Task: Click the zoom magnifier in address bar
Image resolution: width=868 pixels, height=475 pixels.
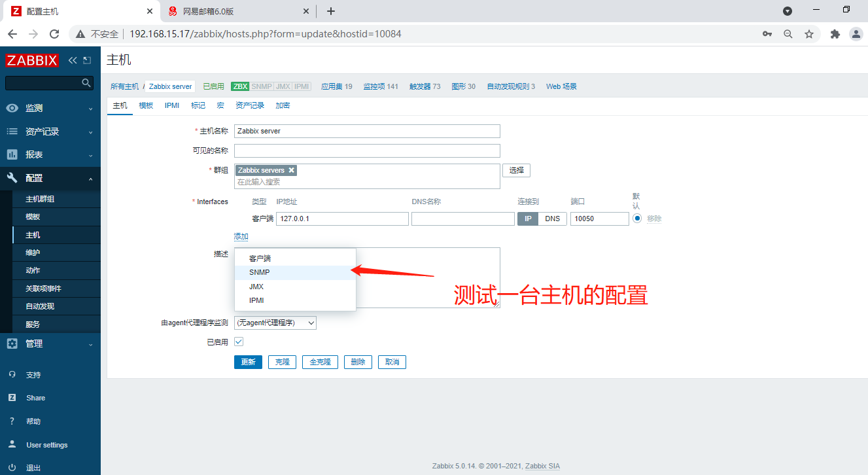Action: (x=788, y=34)
